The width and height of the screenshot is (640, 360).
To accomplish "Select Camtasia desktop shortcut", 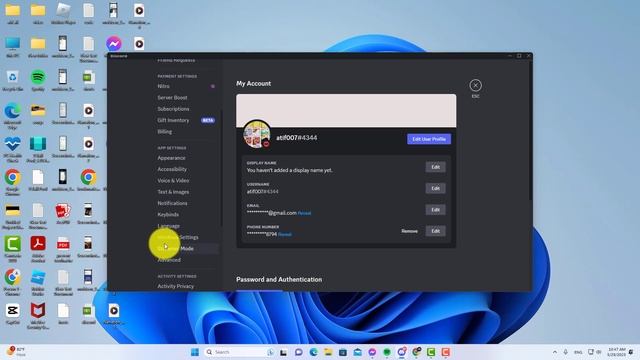I will coord(13,249).
